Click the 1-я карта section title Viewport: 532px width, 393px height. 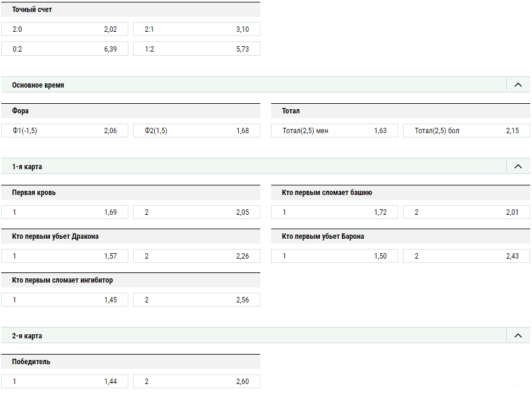click(27, 167)
